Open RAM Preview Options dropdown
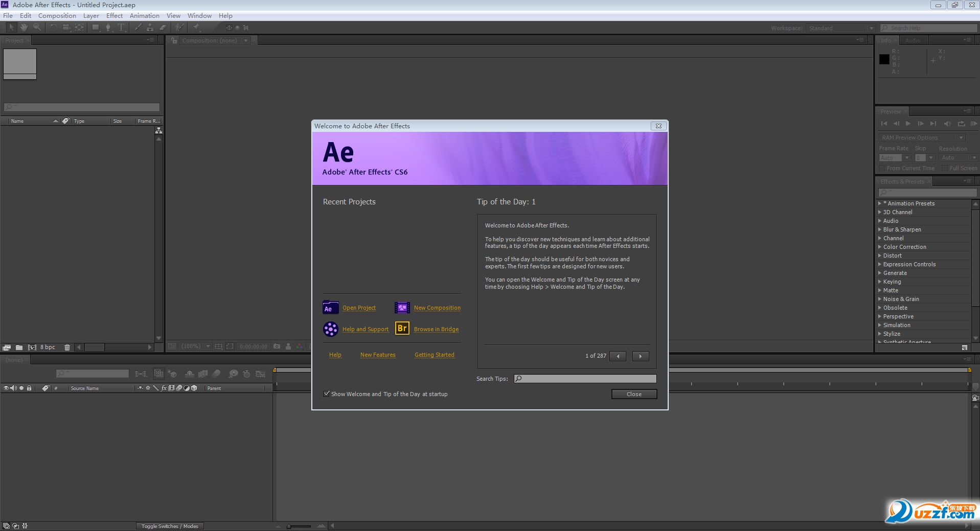The image size is (980, 531). (x=922, y=137)
